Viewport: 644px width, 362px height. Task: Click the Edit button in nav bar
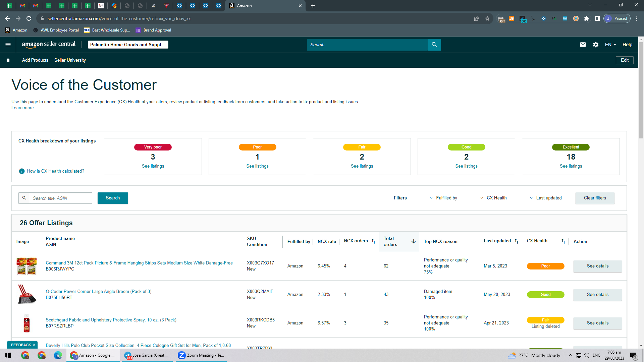[625, 60]
